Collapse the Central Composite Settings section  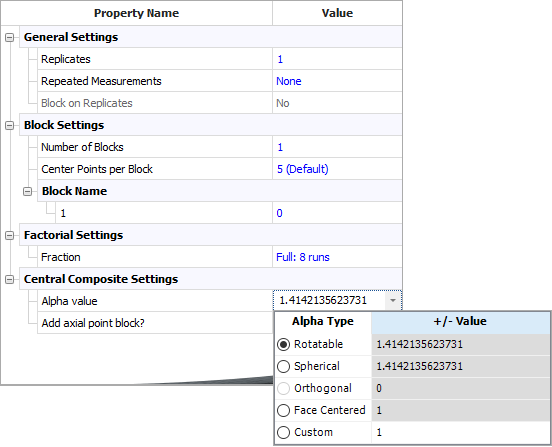(x=10, y=279)
